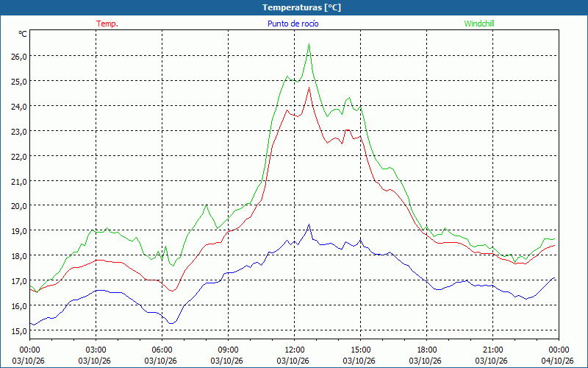Click the 09:00 time axis label
588x368 pixels.
(x=228, y=350)
